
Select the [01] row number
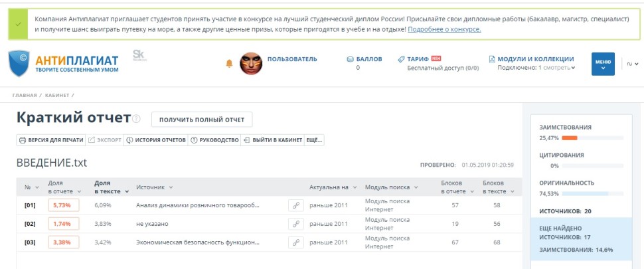30,205
